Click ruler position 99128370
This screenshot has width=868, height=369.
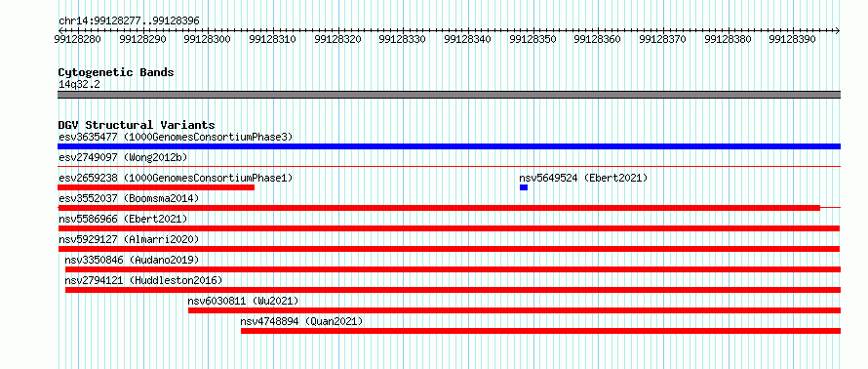pos(662,39)
